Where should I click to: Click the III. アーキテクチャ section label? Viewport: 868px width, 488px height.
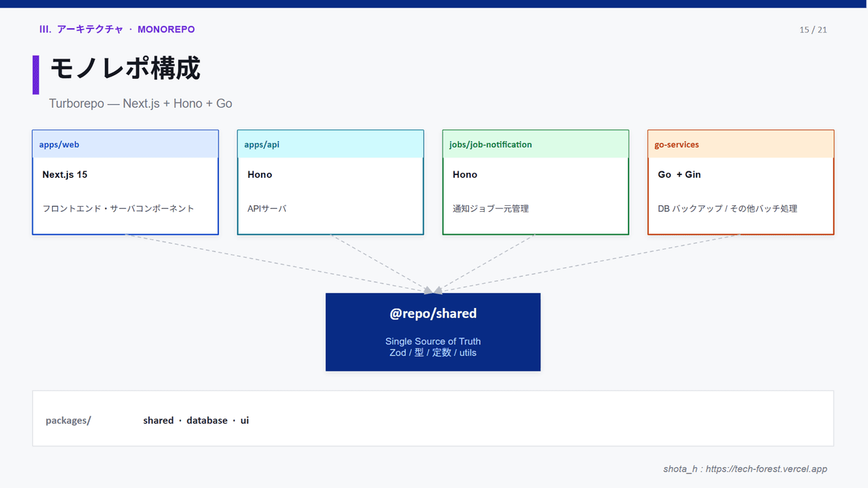click(117, 30)
